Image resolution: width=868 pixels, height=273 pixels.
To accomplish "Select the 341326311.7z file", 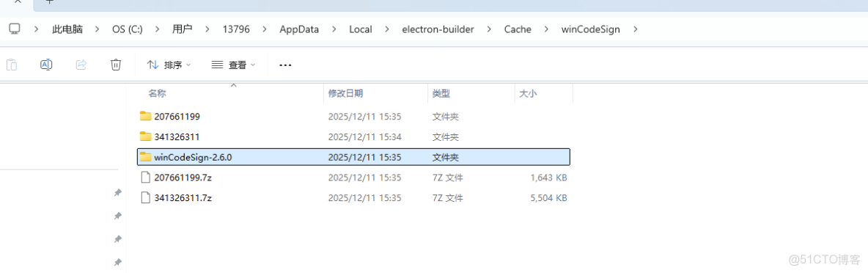I will (x=354, y=197).
